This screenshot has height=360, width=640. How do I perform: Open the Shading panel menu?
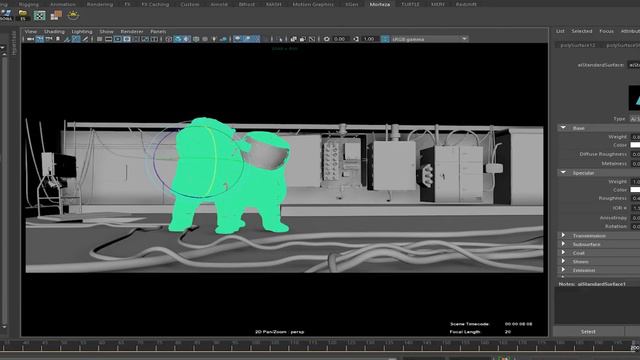tap(54, 31)
